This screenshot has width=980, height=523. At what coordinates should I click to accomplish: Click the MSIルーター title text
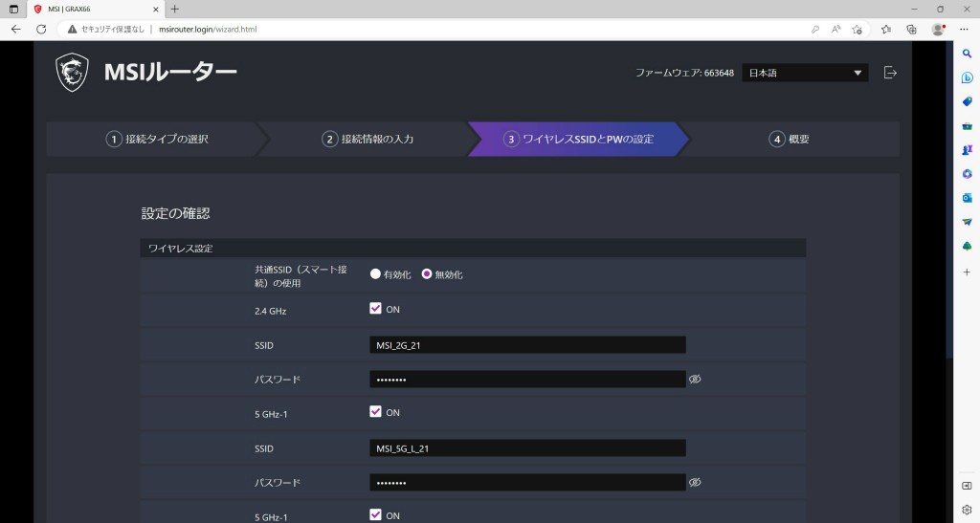(x=170, y=73)
